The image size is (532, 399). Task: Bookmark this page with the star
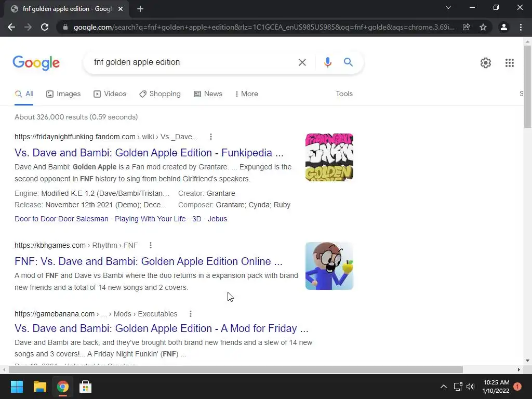tap(483, 27)
